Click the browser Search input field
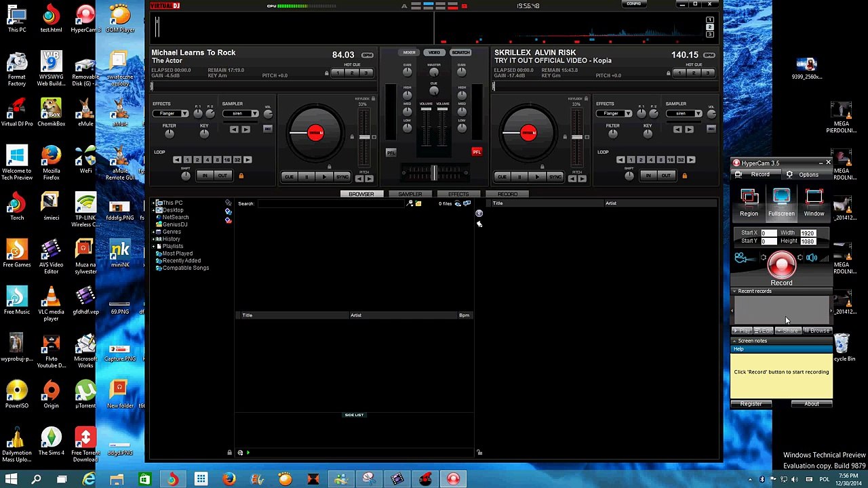The width and height of the screenshot is (868, 488). tap(331, 203)
